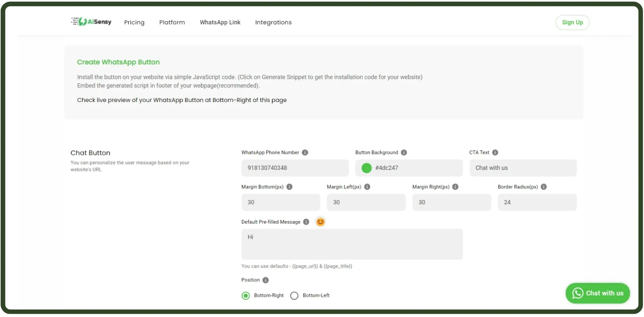This screenshot has width=644, height=317.
Task: Show info tooltip for CTA Text
Action: coord(495,153)
